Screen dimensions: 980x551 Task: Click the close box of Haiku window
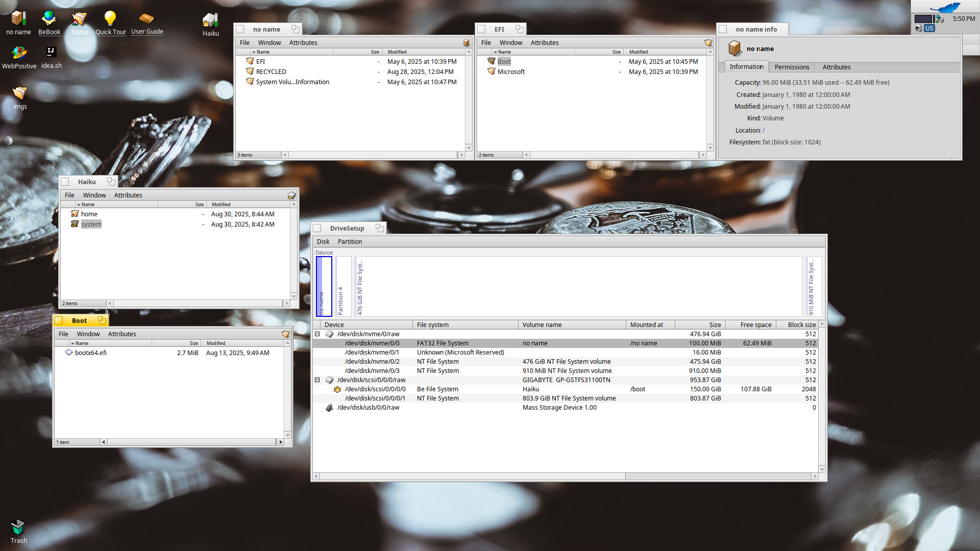pyautogui.click(x=65, y=182)
